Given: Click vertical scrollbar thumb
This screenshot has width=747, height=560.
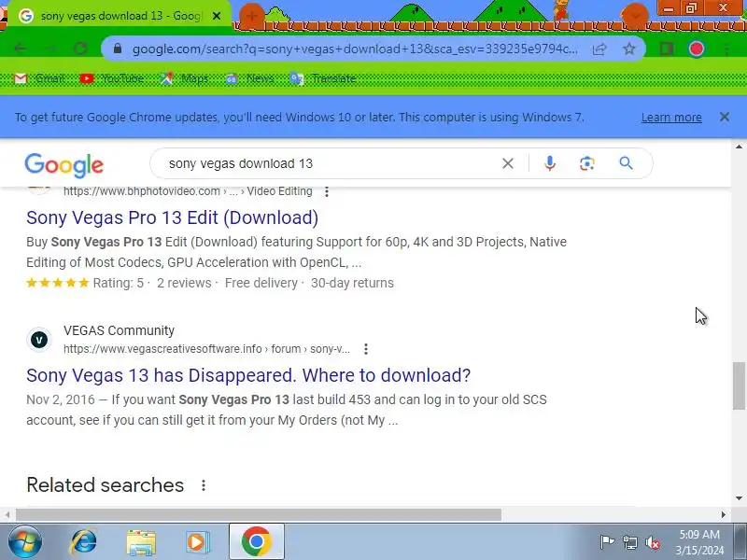Looking at the screenshot, I should pyautogui.click(x=739, y=385).
